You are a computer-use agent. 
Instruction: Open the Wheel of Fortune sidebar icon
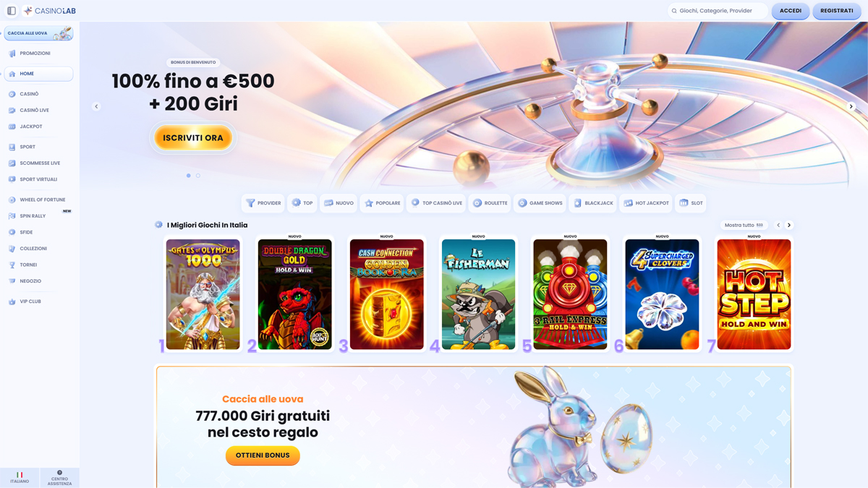(x=12, y=200)
